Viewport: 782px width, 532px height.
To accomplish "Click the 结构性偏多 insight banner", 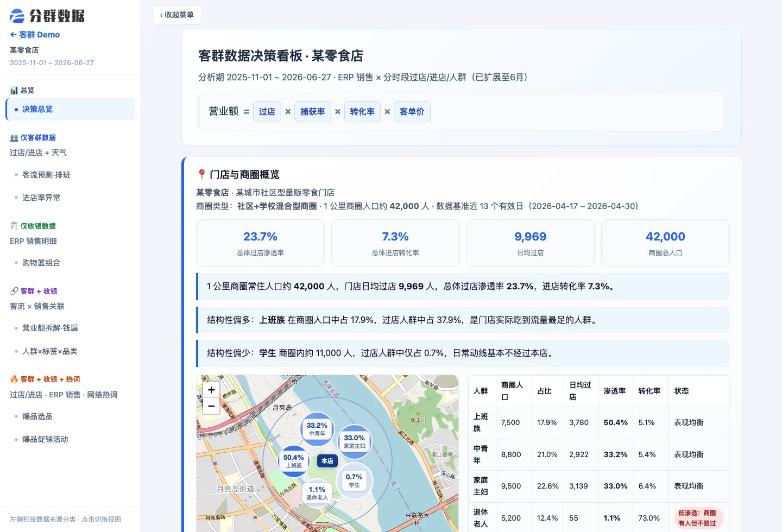I will 463,320.
